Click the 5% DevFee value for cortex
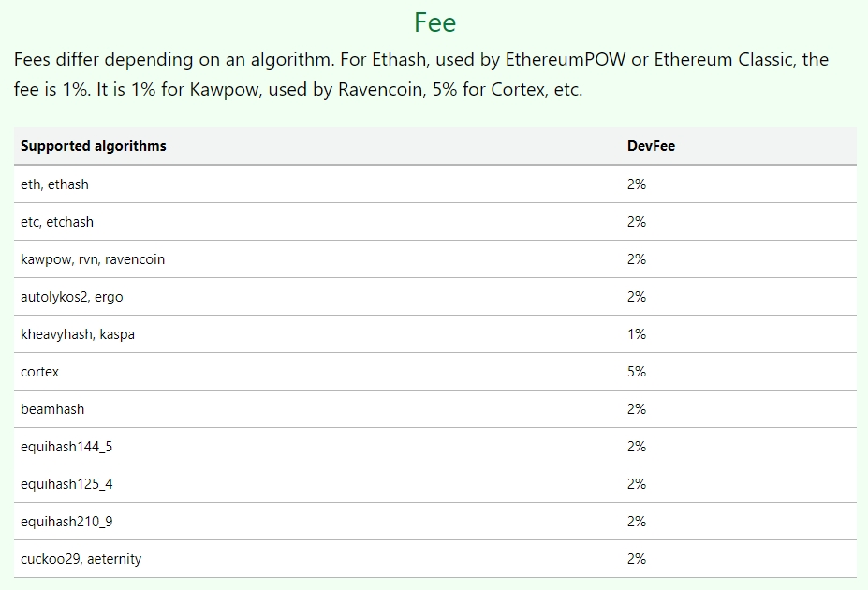The image size is (868, 590). click(x=637, y=372)
